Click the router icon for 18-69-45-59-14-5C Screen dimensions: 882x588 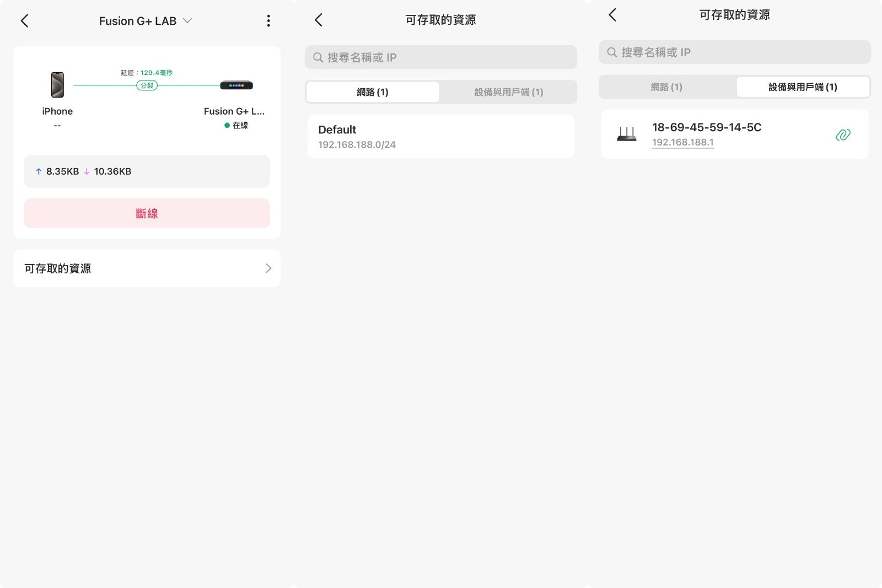pyautogui.click(x=627, y=134)
